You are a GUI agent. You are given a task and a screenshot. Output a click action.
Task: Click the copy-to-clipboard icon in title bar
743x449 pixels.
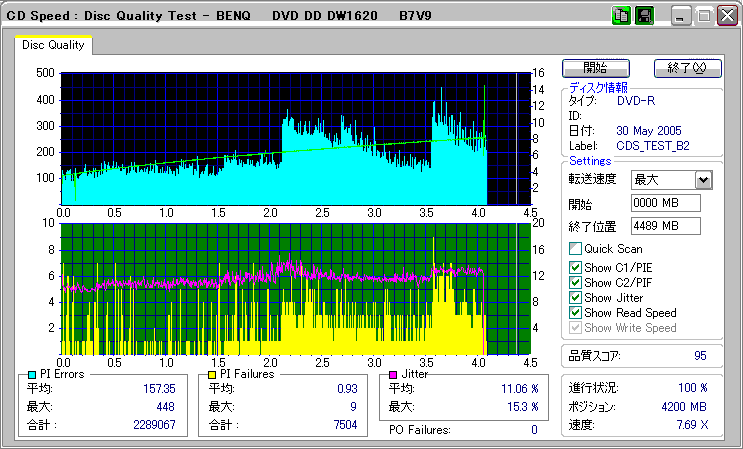pos(621,16)
